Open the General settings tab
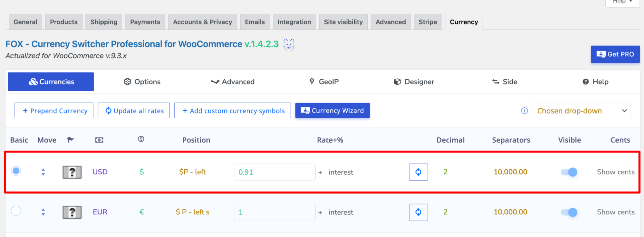This screenshot has height=237, width=644. point(25,22)
